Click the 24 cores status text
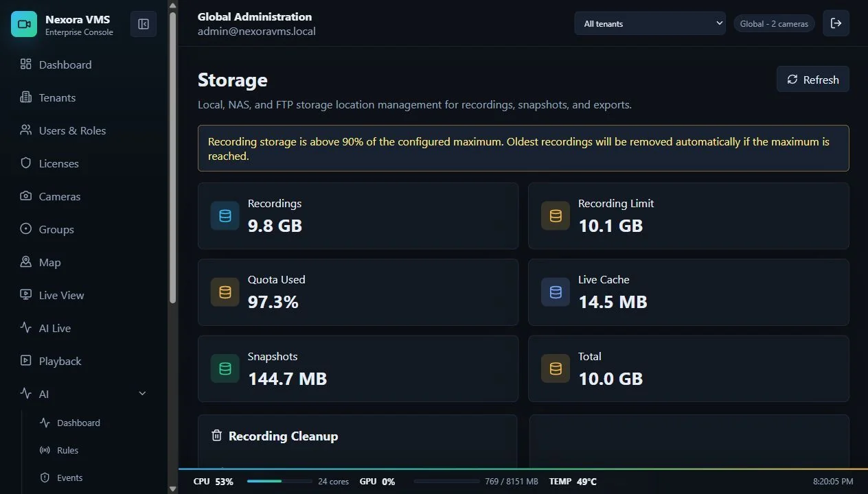The image size is (868, 494). pos(333,482)
